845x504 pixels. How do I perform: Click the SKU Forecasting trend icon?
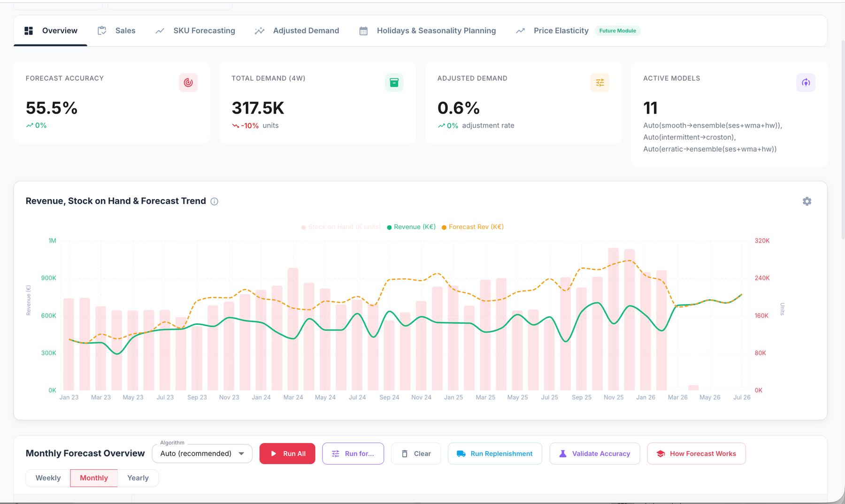tap(160, 31)
